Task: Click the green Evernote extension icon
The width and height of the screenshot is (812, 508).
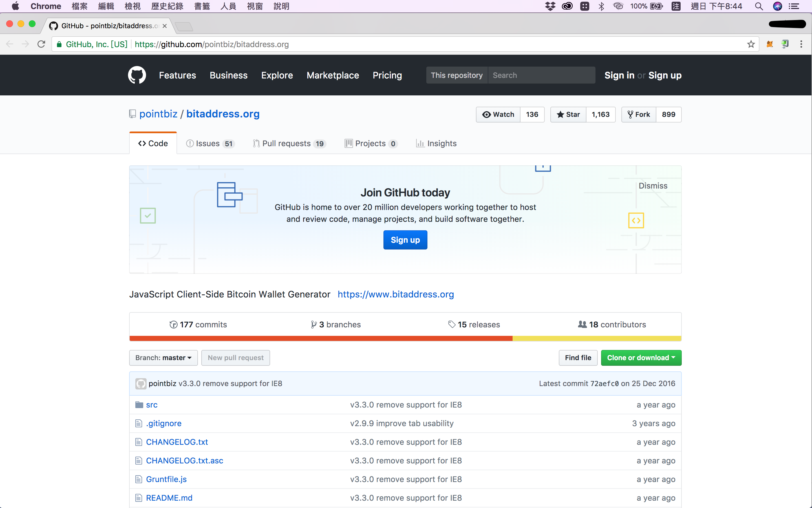Action: [x=785, y=44]
